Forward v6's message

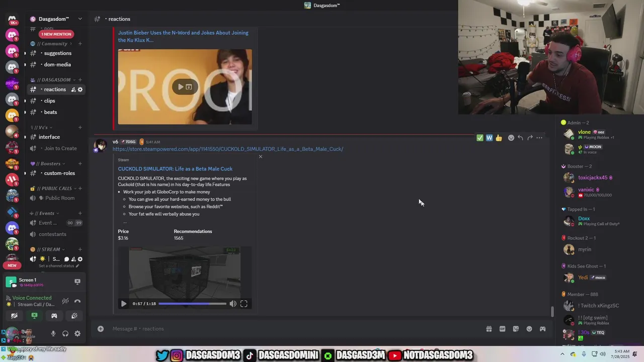pyautogui.click(x=530, y=138)
